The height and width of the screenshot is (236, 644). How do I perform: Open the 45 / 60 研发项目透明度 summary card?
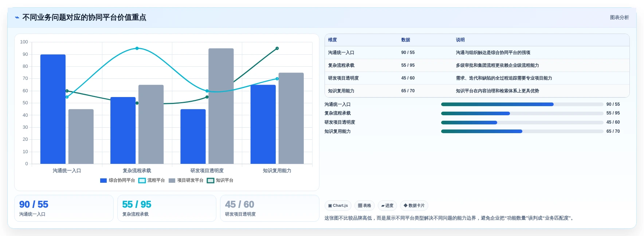(x=270, y=208)
